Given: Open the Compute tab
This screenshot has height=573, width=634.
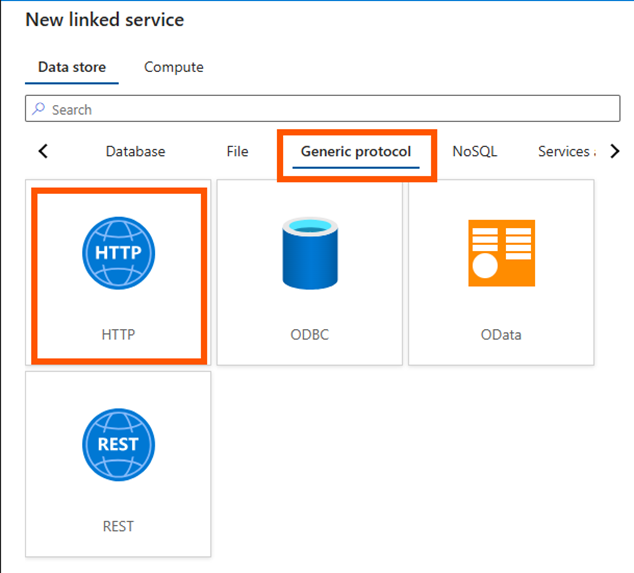Looking at the screenshot, I should click(173, 68).
